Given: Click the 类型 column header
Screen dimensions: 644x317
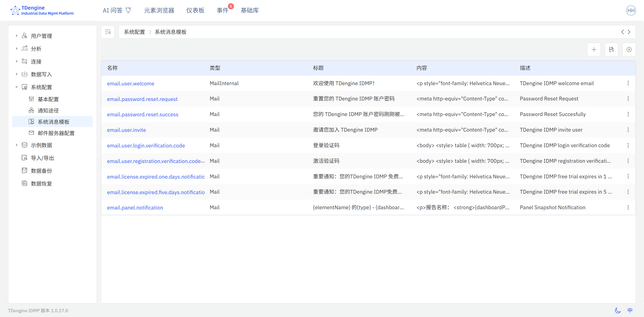Looking at the screenshot, I should point(215,68).
